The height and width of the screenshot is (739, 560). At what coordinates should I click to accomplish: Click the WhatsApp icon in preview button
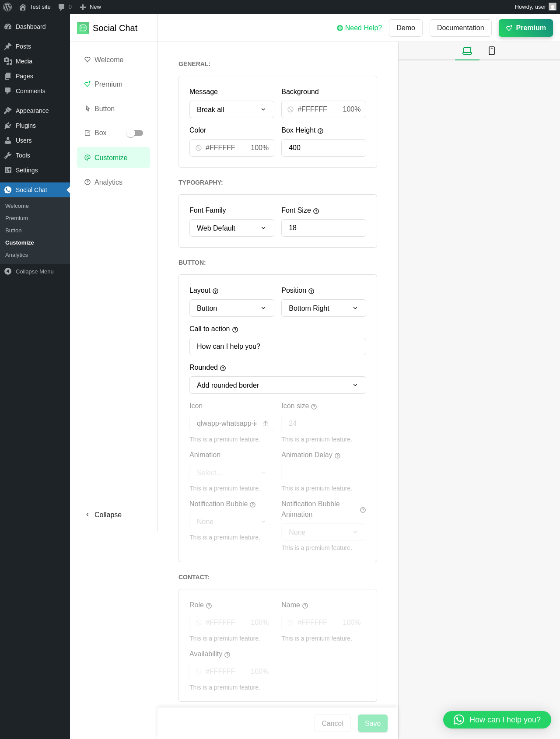[459, 720]
